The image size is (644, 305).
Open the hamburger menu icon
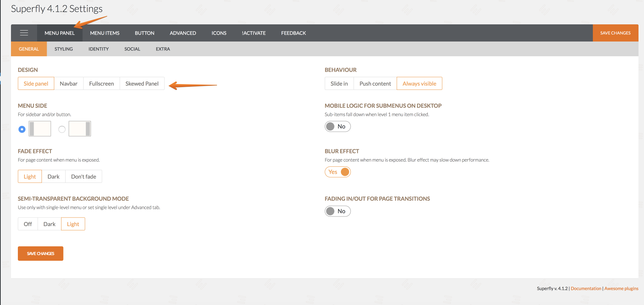click(x=24, y=33)
